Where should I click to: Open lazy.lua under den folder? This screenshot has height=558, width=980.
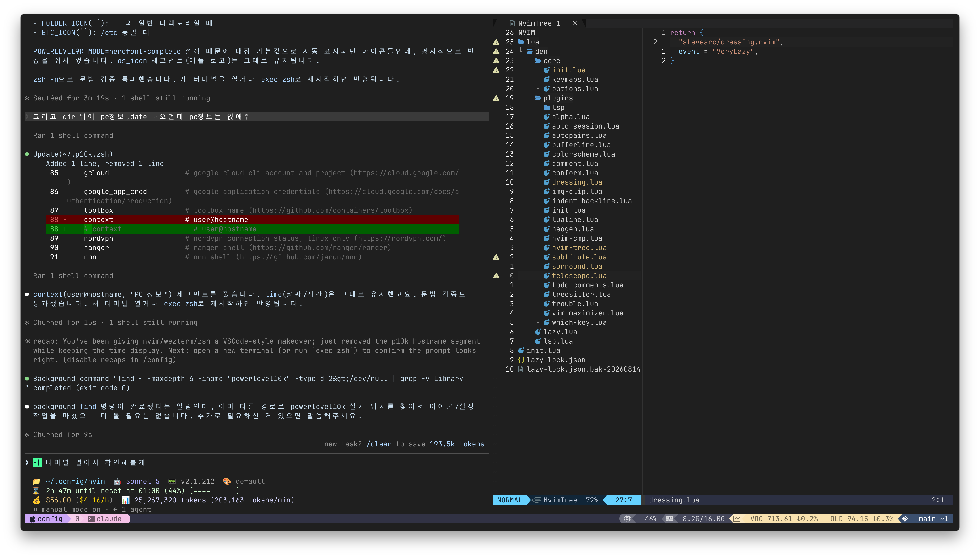click(560, 332)
